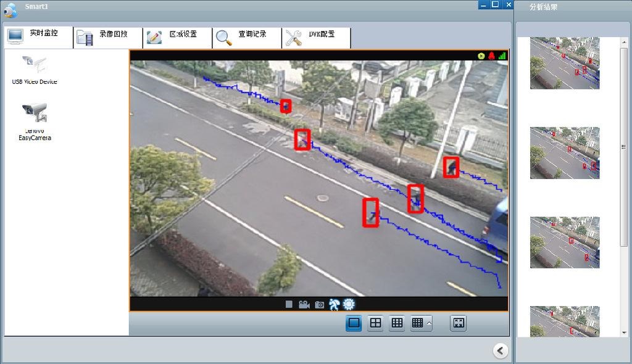This screenshot has height=364, width=632.
Task: Click the green signal strength icon on the video
Action: pyautogui.click(x=502, y=55)
